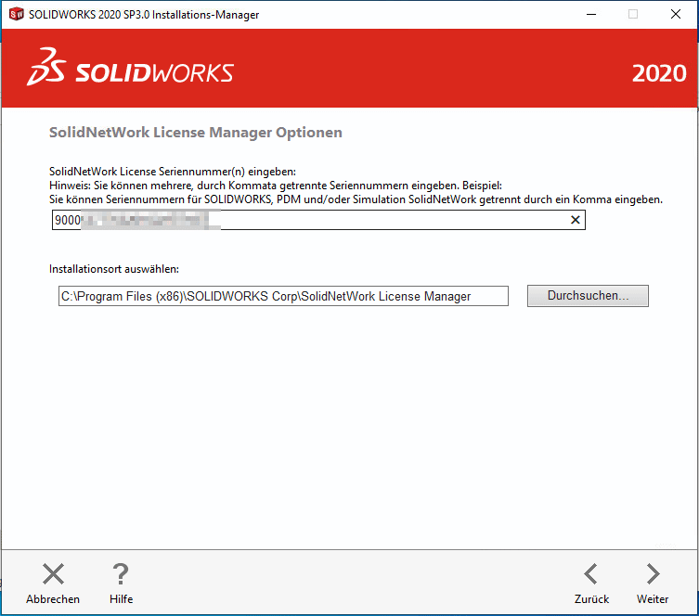
Task: Click the Weiter text label
Action: pyautogui.click(x=653, y=599)
